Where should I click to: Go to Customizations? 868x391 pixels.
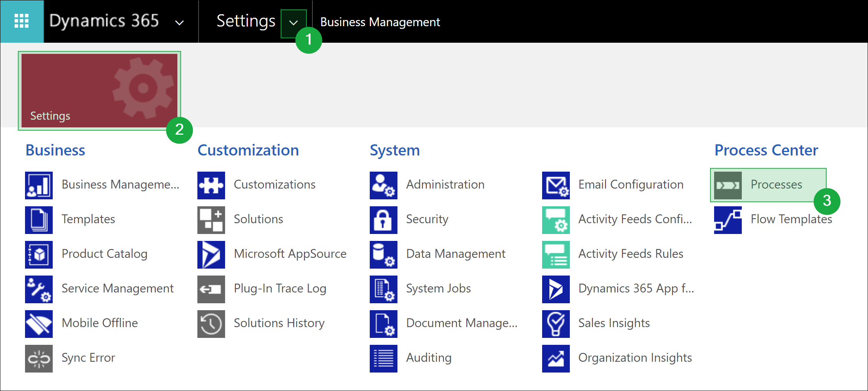pyautogui.click(x=275, y=185)
